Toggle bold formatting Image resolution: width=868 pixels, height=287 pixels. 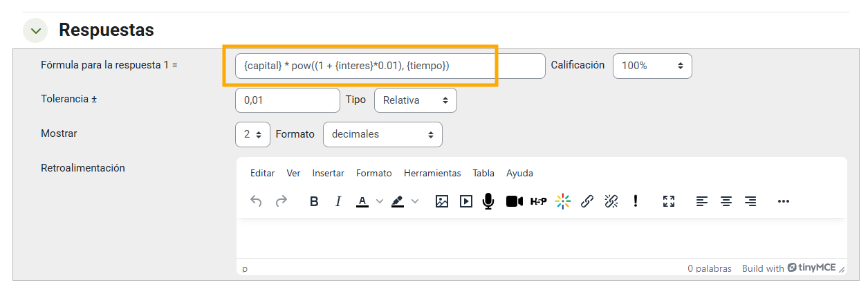coord(314,201)
